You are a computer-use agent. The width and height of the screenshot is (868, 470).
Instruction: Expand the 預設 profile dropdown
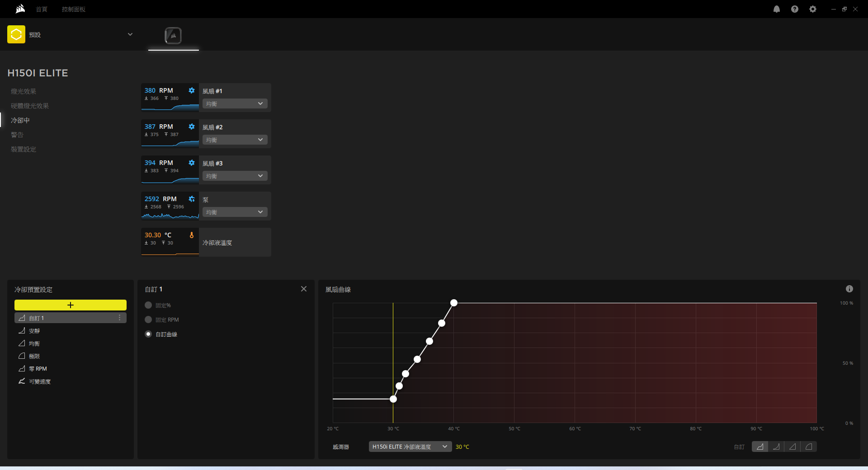(130, 34)
